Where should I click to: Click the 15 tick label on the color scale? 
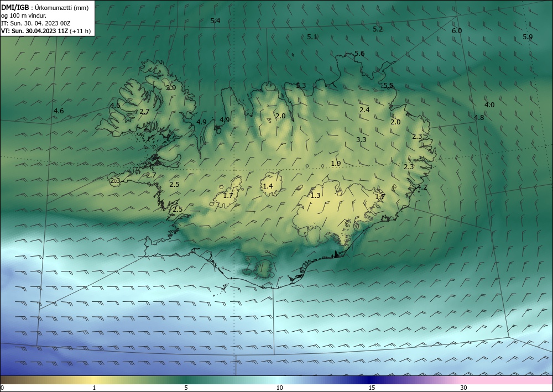tap(372, 388)
